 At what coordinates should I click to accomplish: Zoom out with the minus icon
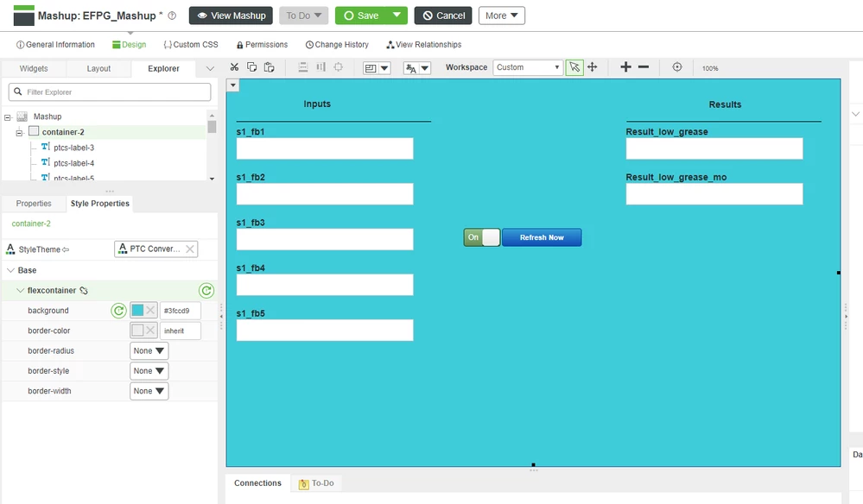point(644,67)
